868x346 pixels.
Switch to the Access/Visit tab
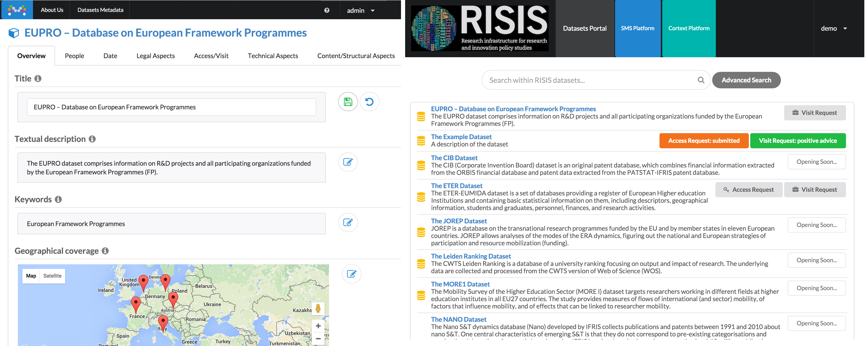pos(211,56)
